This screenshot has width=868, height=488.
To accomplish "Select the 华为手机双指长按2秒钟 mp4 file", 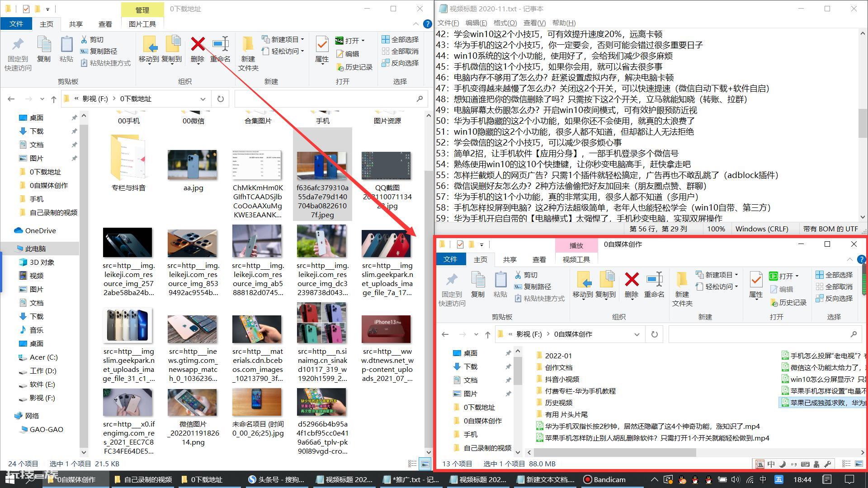I will pos(648,426).
